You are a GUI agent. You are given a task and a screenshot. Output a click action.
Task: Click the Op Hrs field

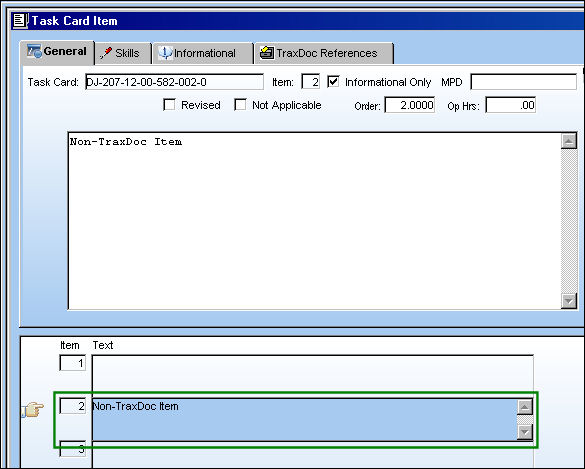(511, 105)
